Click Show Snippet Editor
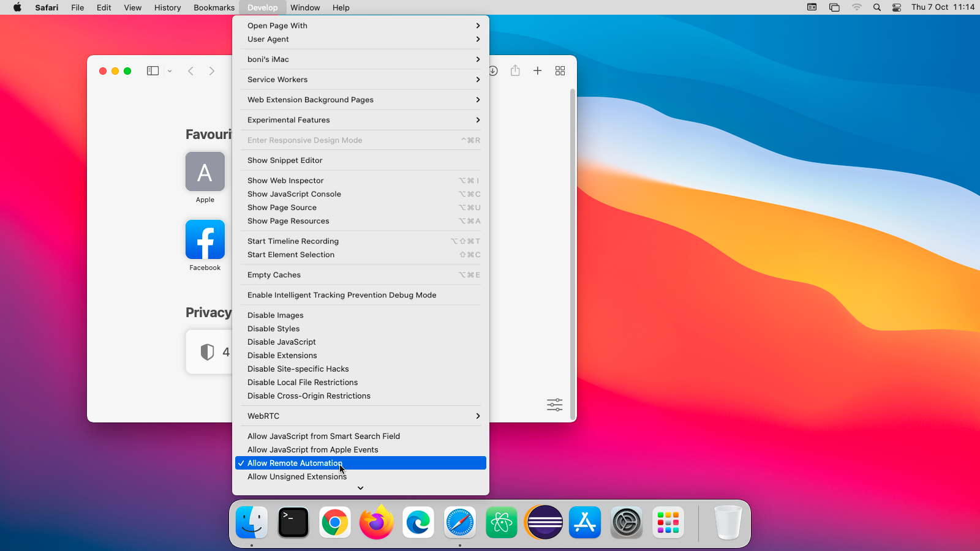The image size is (980, 551). coord(285,160)
